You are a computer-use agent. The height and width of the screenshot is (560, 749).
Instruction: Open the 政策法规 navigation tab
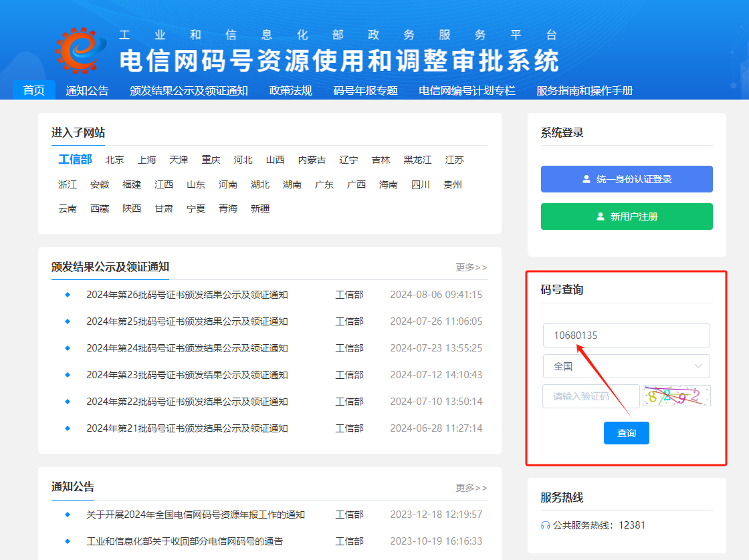(290, 91)
